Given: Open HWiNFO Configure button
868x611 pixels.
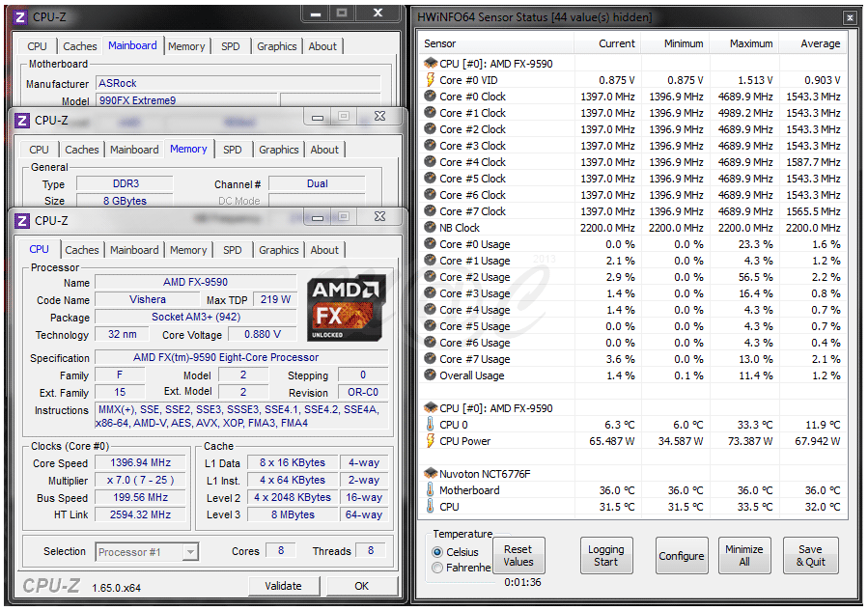Looking at the screenshot, I should (x=682, y=555).
